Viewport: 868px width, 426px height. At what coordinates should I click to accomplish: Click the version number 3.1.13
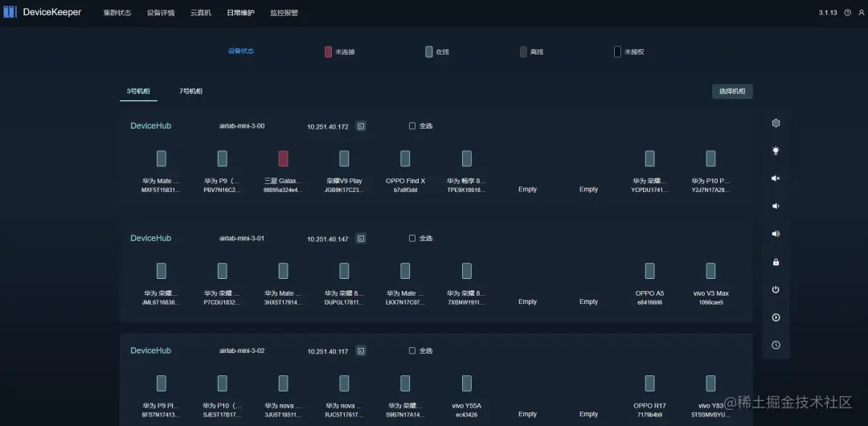coord(827,13)
